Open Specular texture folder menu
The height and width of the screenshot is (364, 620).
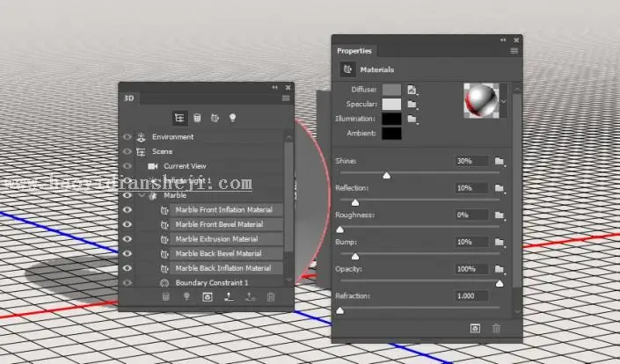pyautogui.click(x=412, y=105)
